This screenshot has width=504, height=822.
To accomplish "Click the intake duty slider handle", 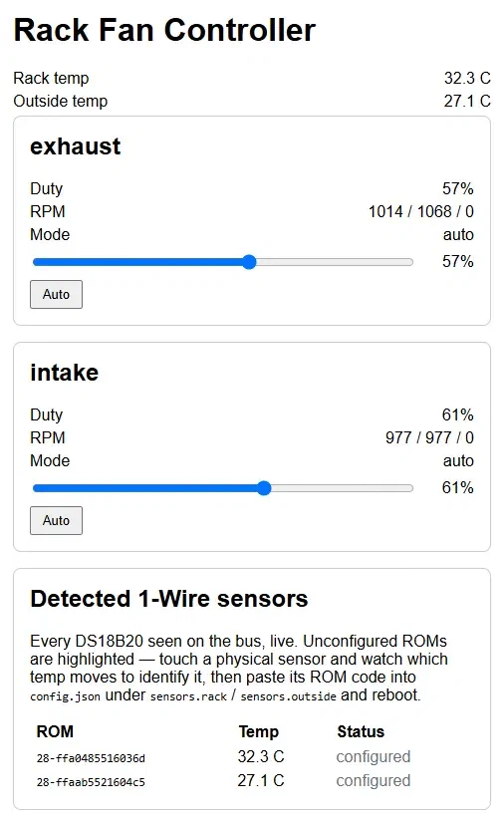I will tap(264, 488).
